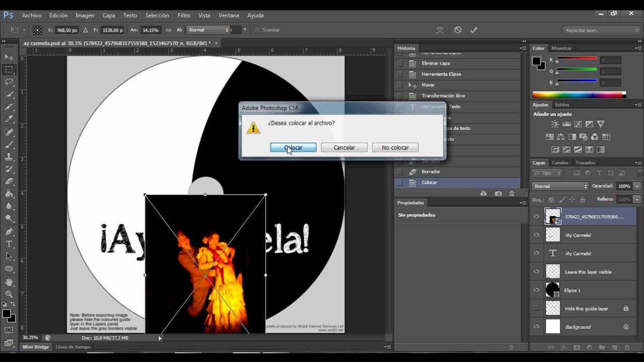The height and width of the screenshot is (362, 644).
Task: Open the interpolation Normal dropdown
Action: (x=208, y=30)
